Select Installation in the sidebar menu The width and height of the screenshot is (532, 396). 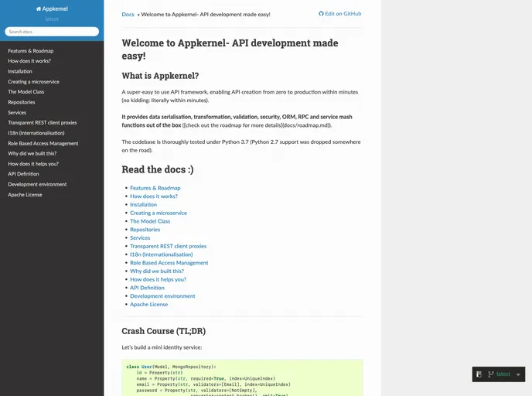pyautogui.click(x=20, y=71)
